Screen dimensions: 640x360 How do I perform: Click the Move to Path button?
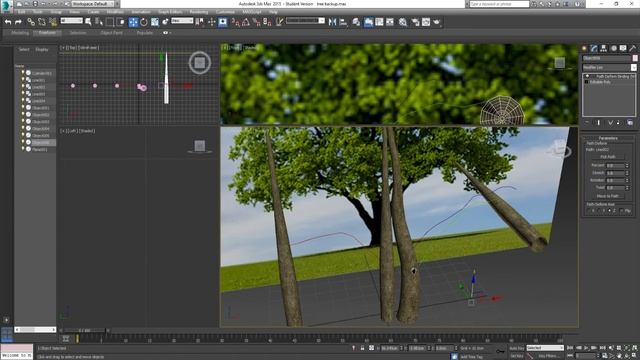point(608,196)
